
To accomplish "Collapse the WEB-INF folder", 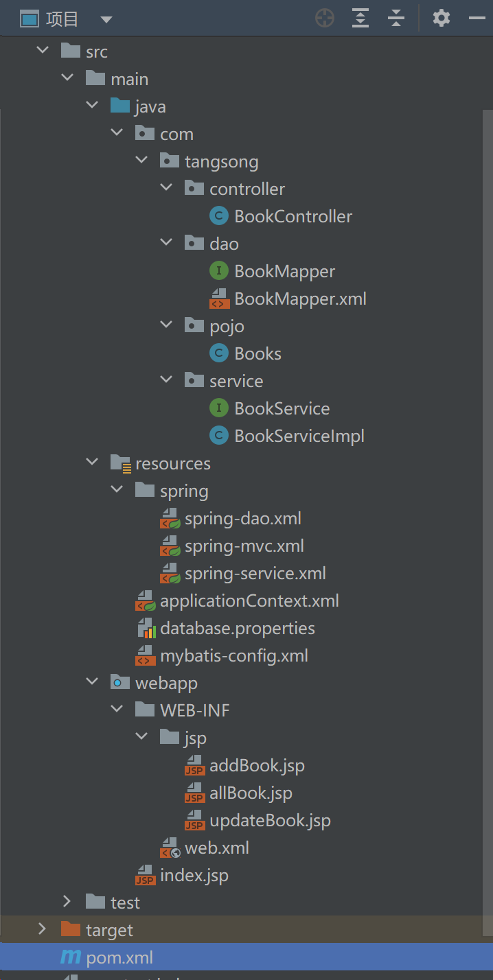I will coord(117,710).
